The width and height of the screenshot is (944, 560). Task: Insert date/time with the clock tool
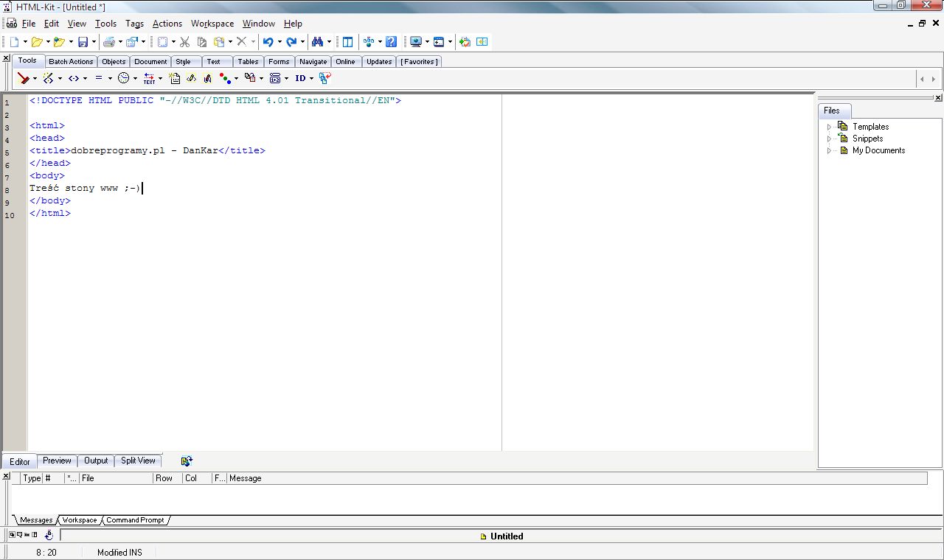click(122, 78)
